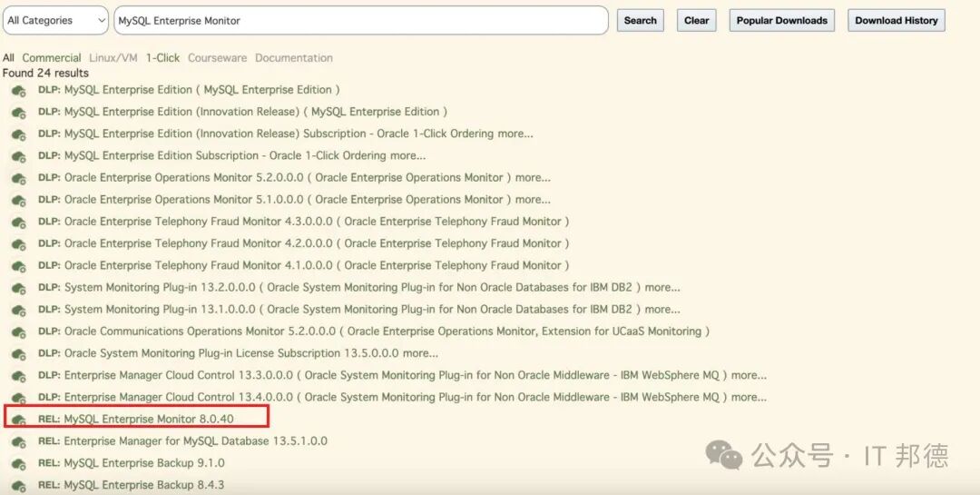Select the Courseware filter tab
Viewport: 980px width, 495px height.
click(218, 57)
